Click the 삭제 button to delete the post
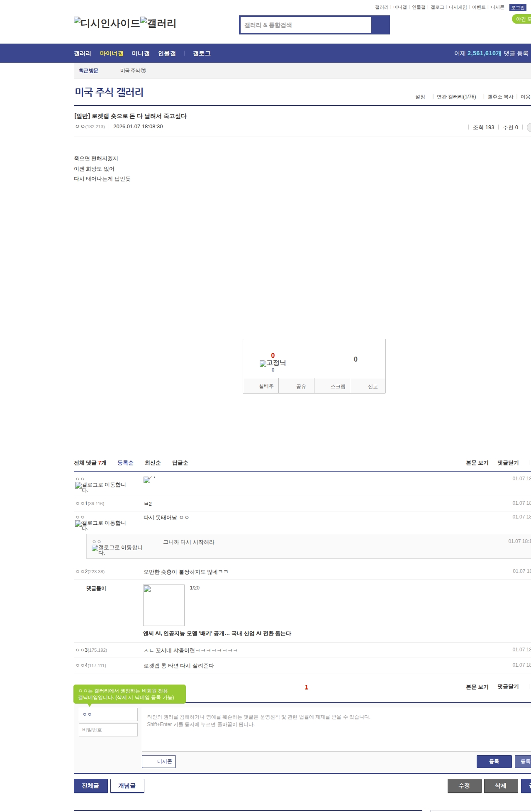 (501, 786)
